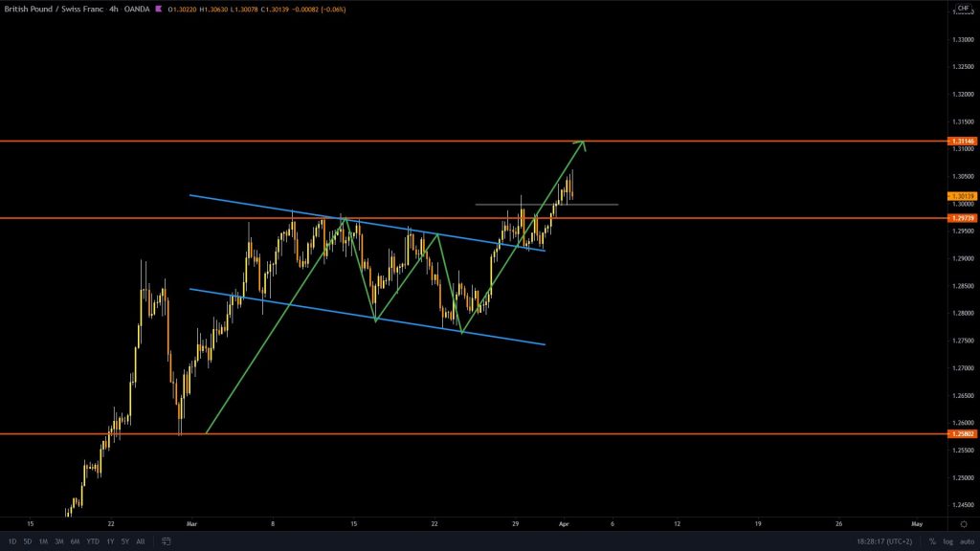Click the current price label 1.30139
Screen dimensions: 980x551
pos(962,196)
